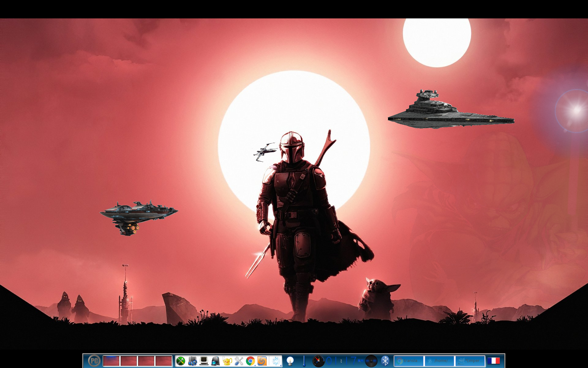Switch to the fourth virtual desktop

(x=164, y=361)
